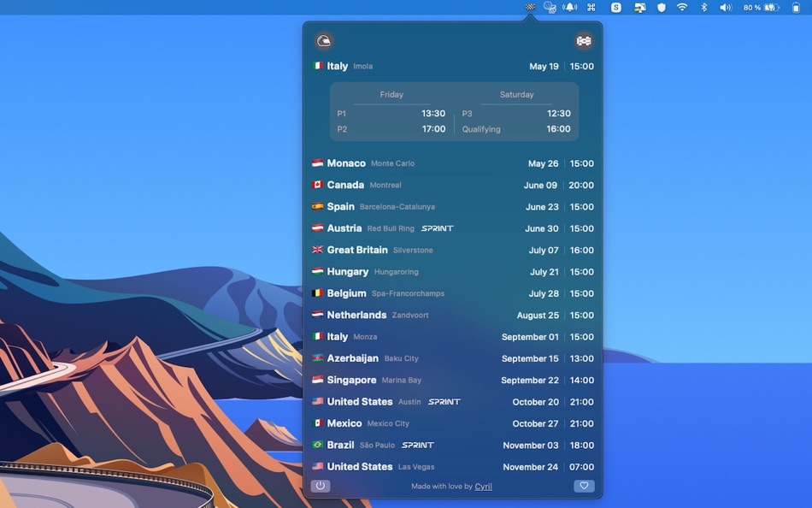Select the Italy Monza race row
The width and height of the screenshot is (812, 508).
point(453,337)
